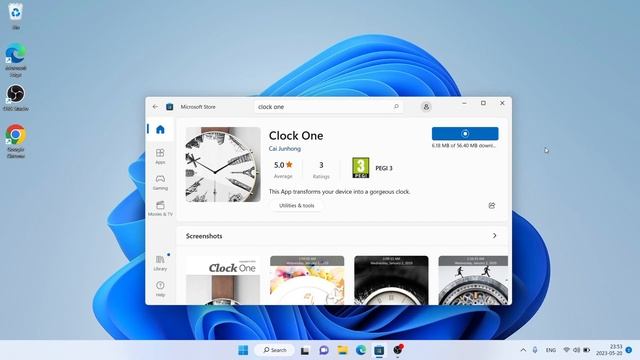Click the taskbar Search box
640x360 pixels.
click(274, 350)
